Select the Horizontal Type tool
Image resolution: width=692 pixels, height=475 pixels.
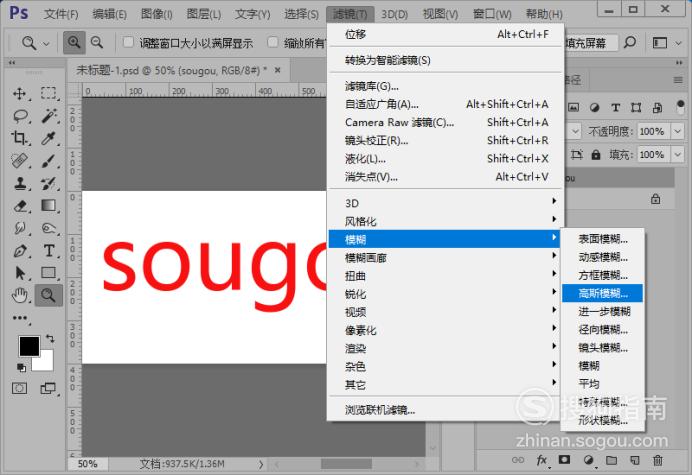49,251
